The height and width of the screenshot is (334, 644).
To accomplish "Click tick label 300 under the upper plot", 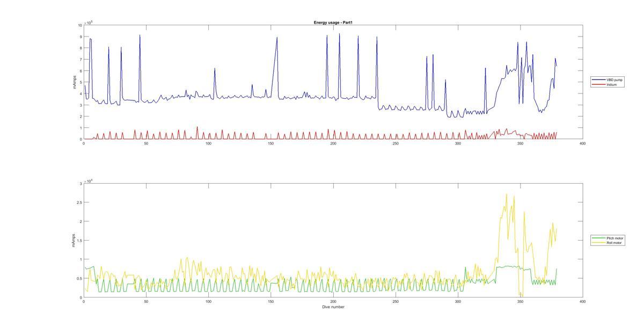I will pos(458,143).
